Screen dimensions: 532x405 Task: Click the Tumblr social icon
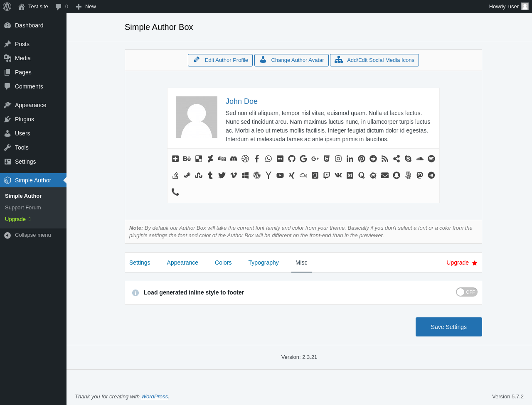pos(210,175)
